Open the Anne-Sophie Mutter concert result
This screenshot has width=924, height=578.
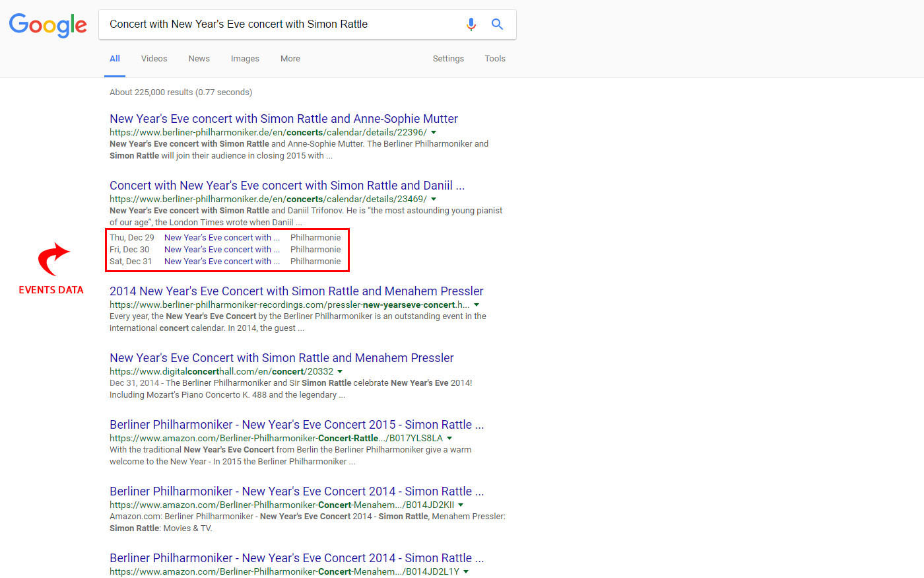click(x=283, y=119)
